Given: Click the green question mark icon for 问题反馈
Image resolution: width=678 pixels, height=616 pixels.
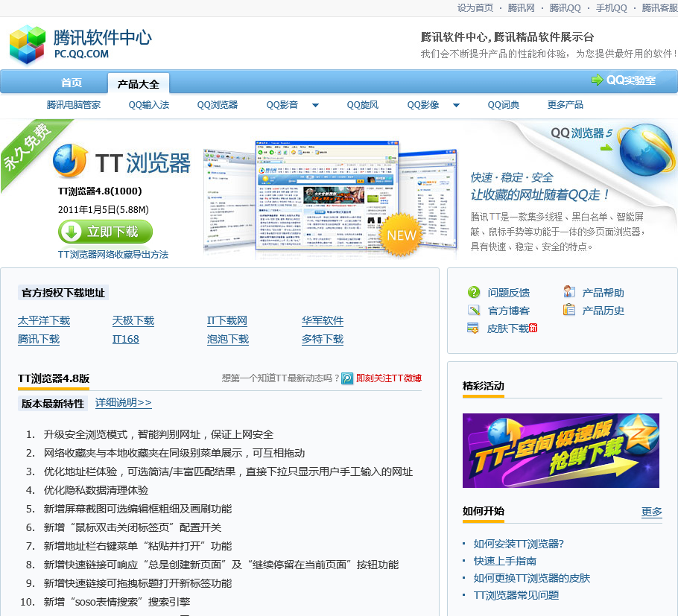Looking at the screenshot, I should (474, 292).
